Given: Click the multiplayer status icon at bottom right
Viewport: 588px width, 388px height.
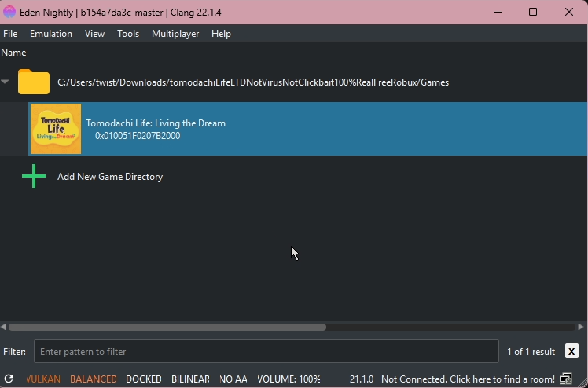Looking at the screenshot, I should coord(566,379).
